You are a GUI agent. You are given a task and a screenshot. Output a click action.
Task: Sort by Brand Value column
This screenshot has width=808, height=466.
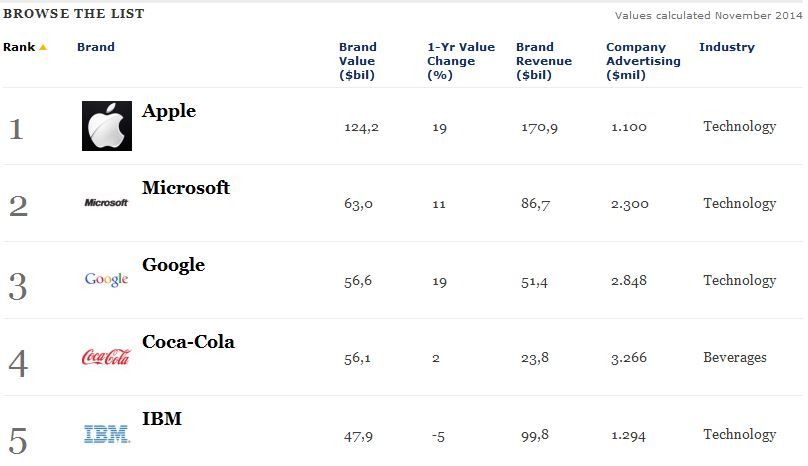(x=357, y=60)
